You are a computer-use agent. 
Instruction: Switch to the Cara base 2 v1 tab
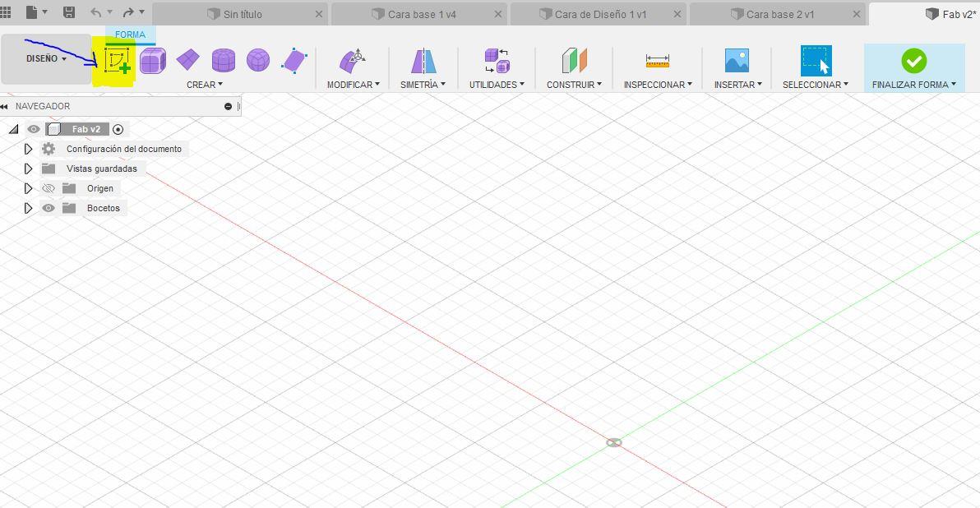pos(778,14)
